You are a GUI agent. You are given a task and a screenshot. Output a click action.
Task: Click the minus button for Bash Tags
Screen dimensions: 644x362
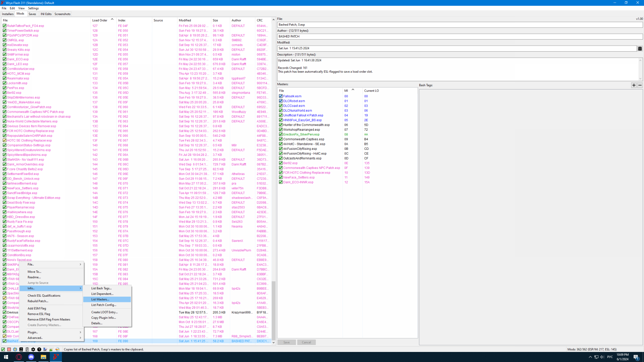click(640, 85)
